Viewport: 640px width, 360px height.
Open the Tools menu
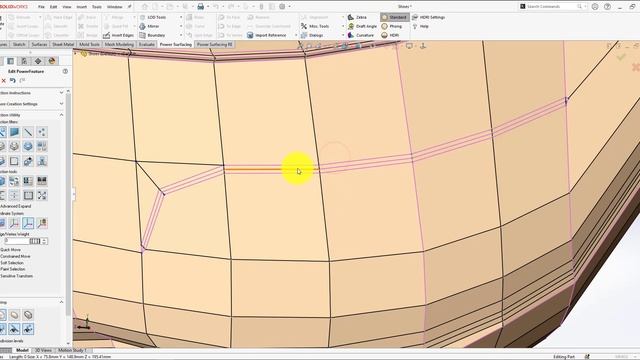(x=97, y=7)
